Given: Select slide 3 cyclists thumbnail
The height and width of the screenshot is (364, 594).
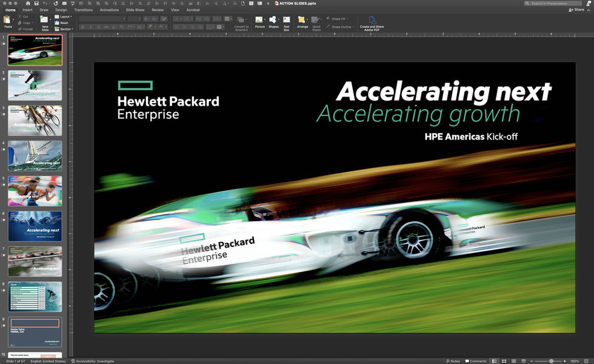Looking at the screenshot, I should point(35,121).
